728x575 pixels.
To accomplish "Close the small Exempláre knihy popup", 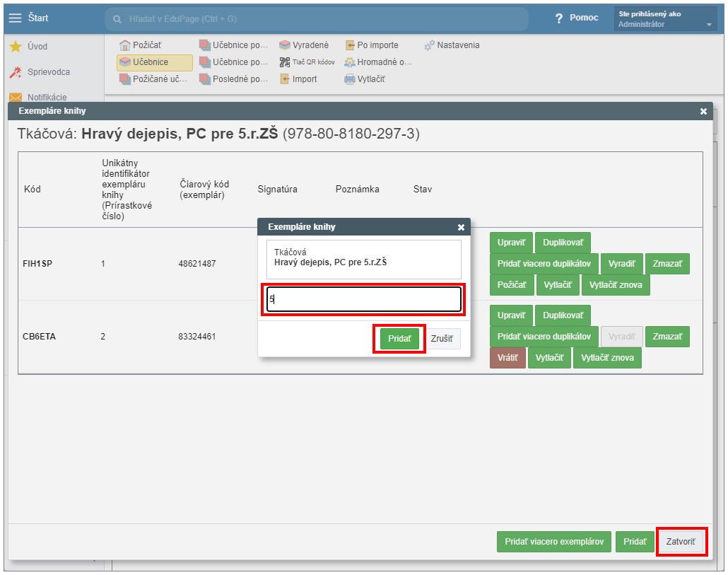I will click(x=461, y=227).
